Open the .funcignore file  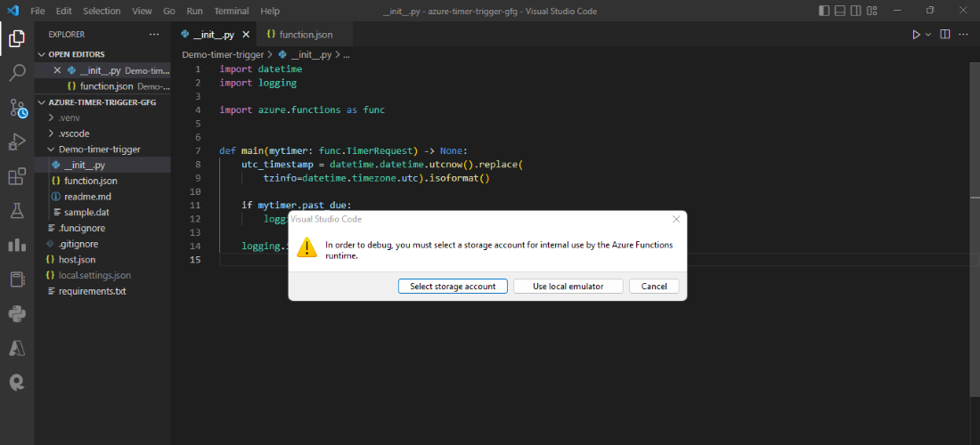[x=102, y=228]
